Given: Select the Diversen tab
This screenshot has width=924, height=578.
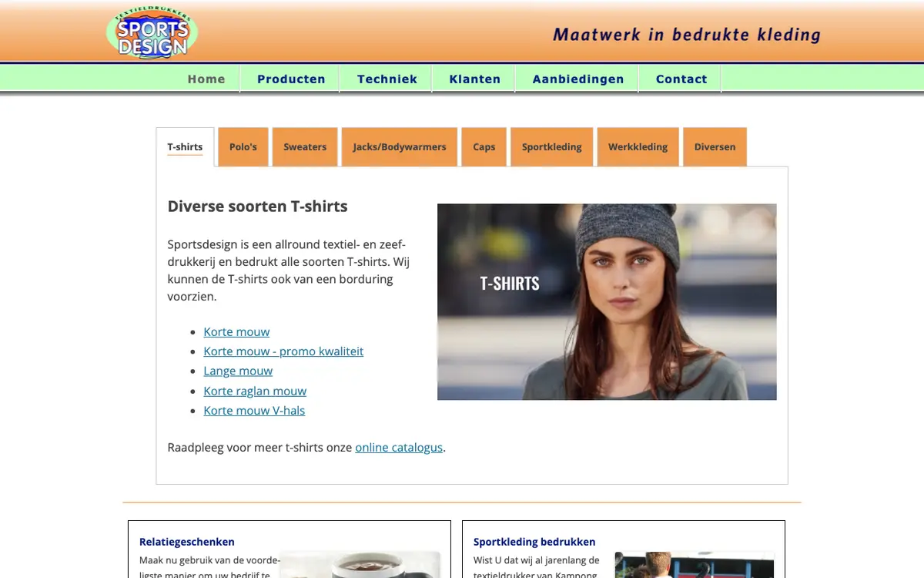Looking at the screenshot, I should pyautogui.click(x=715, y=147).
